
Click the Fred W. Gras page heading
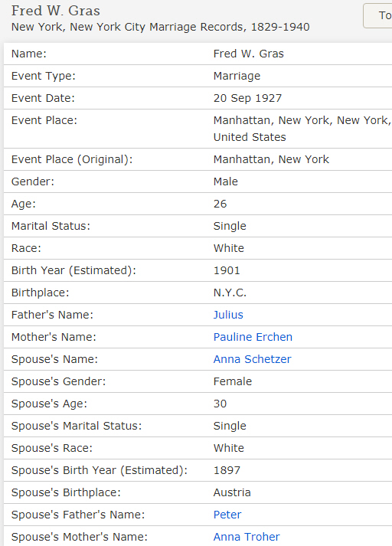56,11
